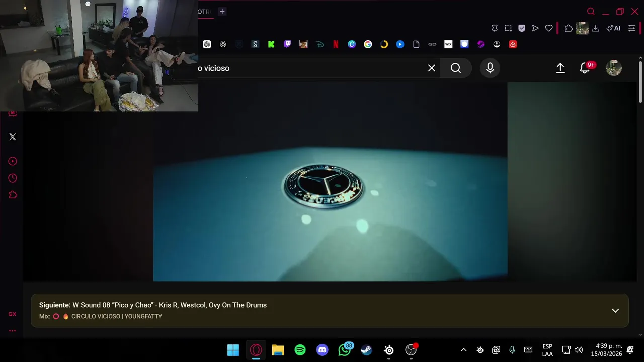
Task: Open Discord from the taskbar
Action: pos(322,350)
